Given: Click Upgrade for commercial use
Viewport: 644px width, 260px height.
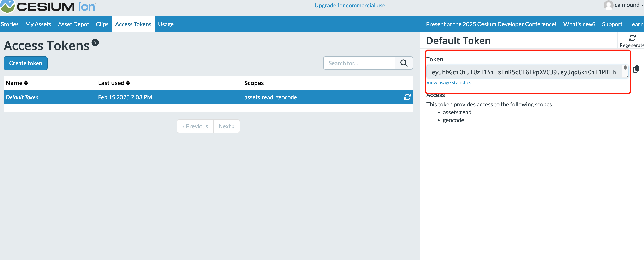Looking at the screenshot, I should [350, 6].
